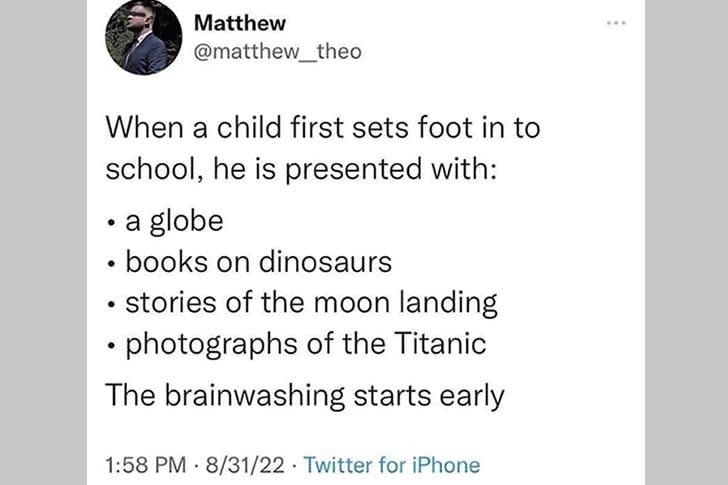This screenshot has width=728, height=485.
Task: Click the @matthew_theo handle
Action: (x=275, y=51)
